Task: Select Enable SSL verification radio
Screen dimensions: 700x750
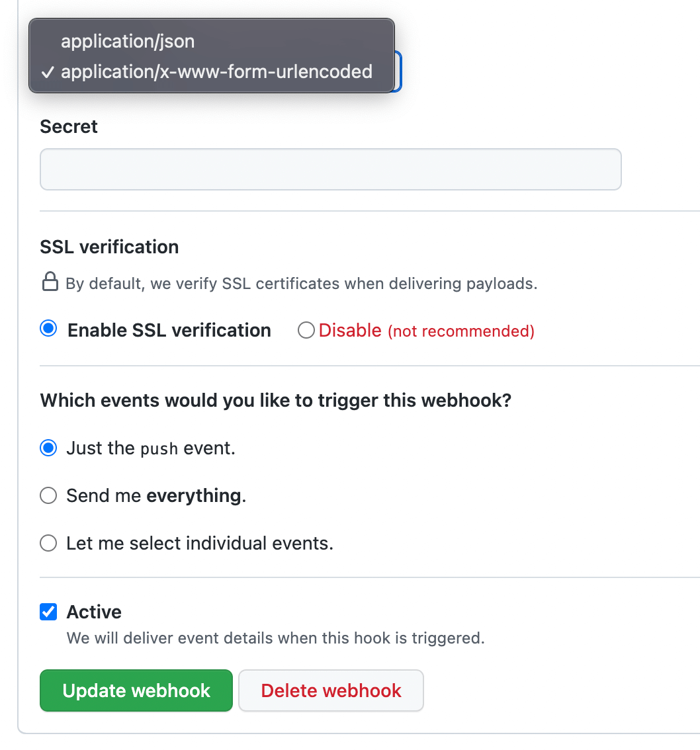Action: [x=48, y=329]
